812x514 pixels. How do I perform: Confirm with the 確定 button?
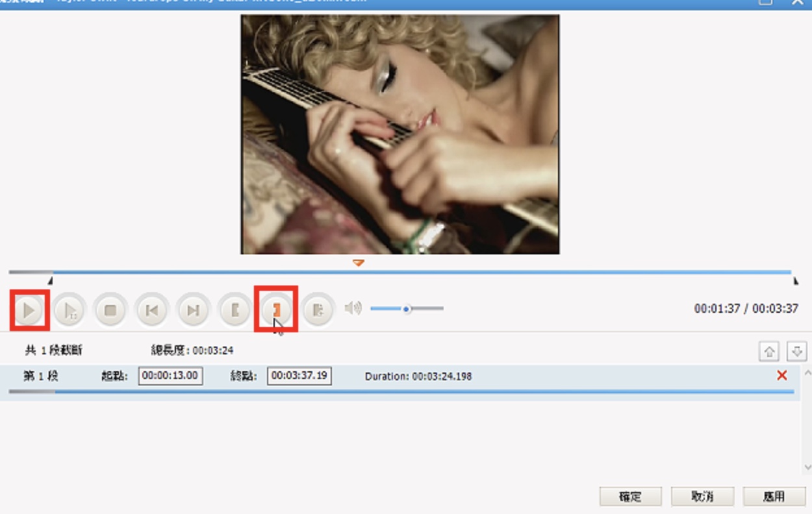(x=630, y=496)
